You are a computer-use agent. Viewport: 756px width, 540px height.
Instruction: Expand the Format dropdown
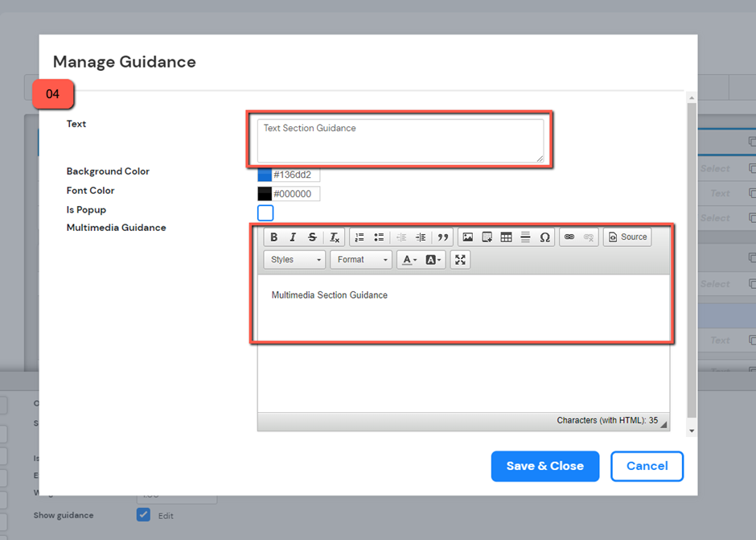[x=361, y=260]
